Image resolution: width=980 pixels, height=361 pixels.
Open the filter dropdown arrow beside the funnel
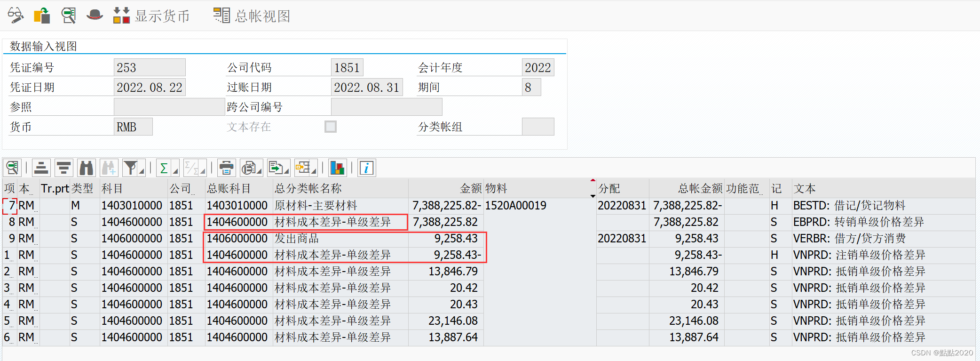(142, 170)
